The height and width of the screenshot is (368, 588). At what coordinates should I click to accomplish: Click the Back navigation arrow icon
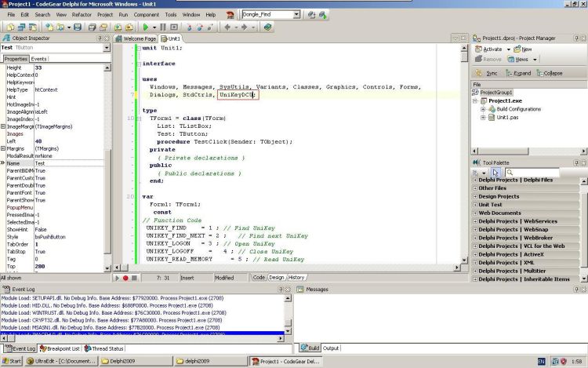pos(227,27)
